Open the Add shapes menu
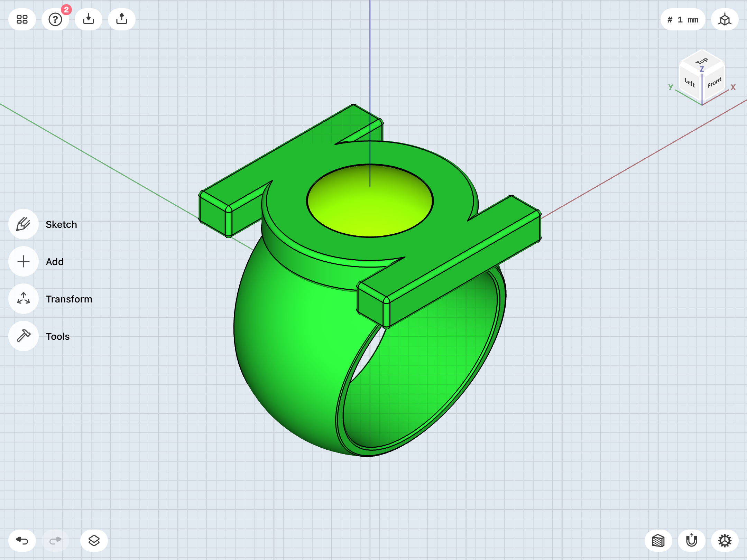Viewport: 747px width, 560px height. [24, 261]
